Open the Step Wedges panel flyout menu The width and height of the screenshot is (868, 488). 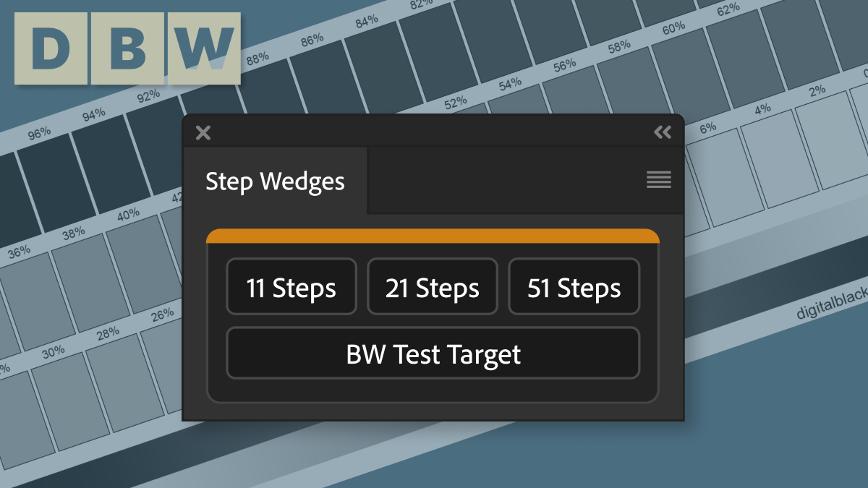(x=658, y=179)
